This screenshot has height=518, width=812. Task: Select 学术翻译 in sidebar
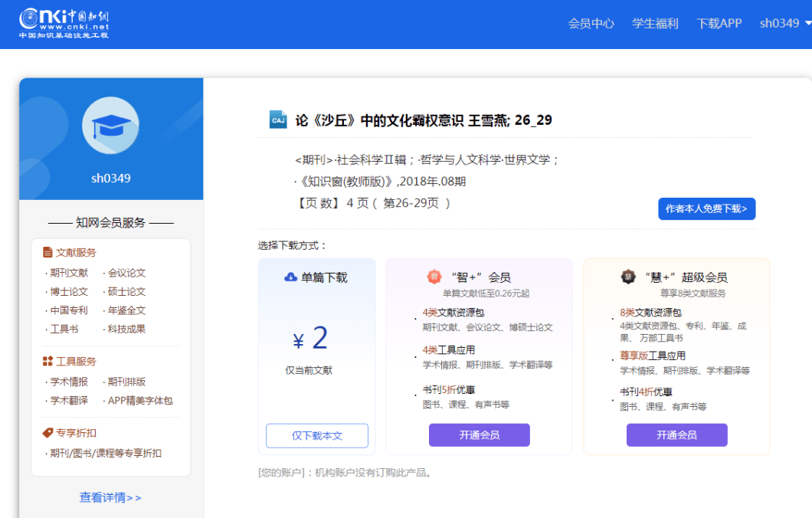69,401
